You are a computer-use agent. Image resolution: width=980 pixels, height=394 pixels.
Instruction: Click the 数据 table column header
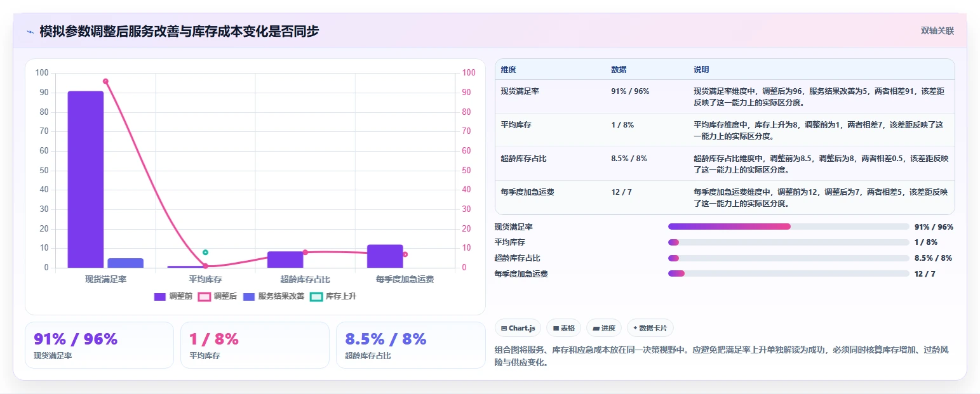pos(619,69)
